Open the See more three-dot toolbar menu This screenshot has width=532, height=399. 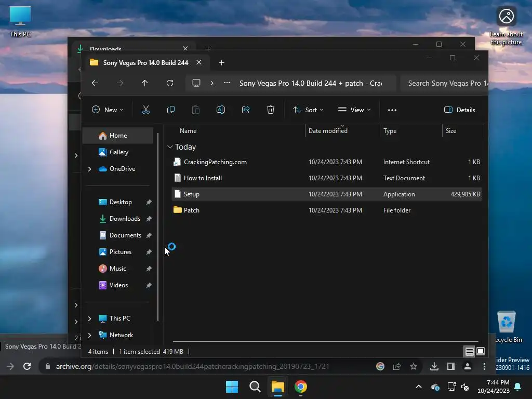pos(392,110)
